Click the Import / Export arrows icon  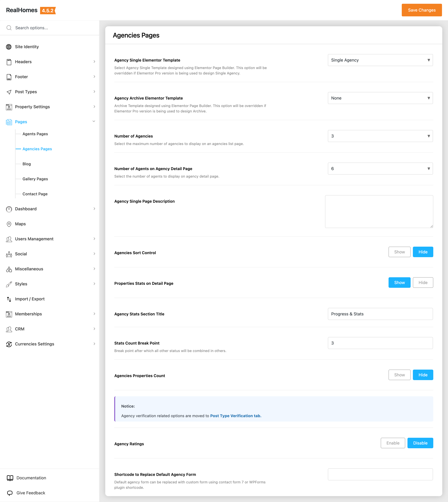[x=9, y=299]
